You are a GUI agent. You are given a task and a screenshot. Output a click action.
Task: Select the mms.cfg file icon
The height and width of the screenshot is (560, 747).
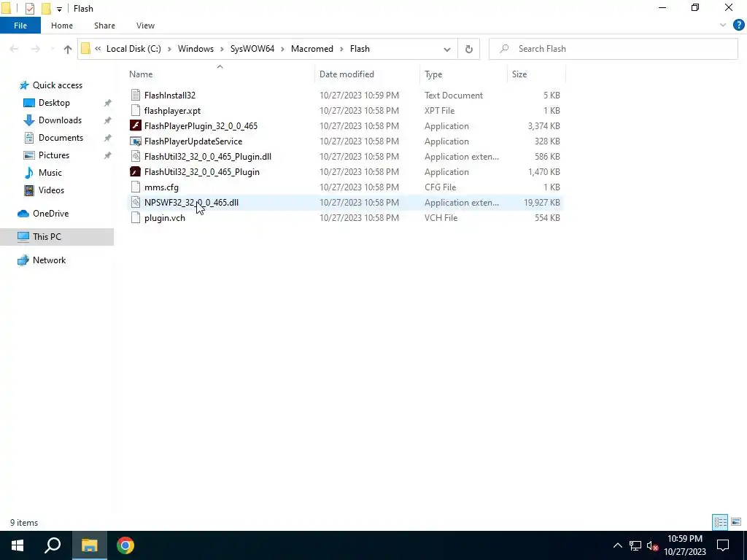point(136,187)
